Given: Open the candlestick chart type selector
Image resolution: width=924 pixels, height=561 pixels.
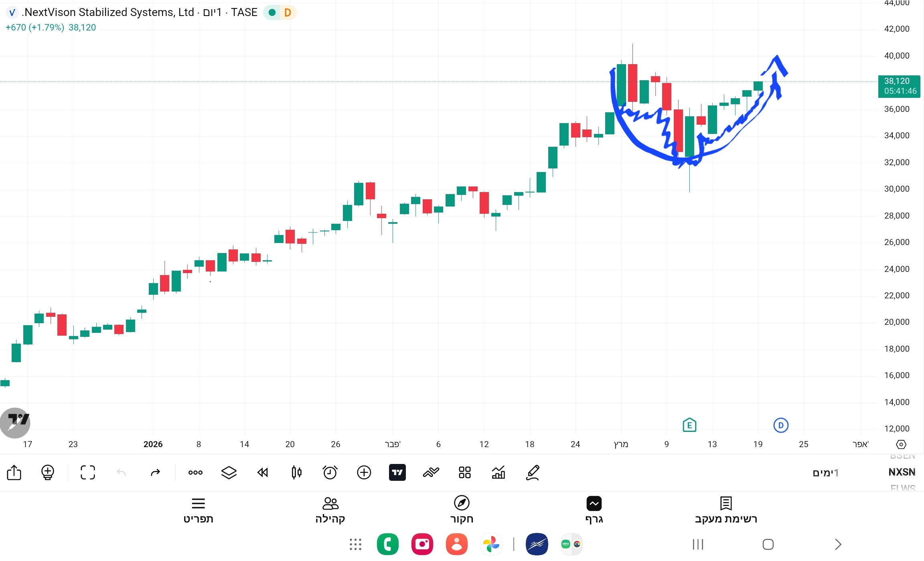Looking at the screenshot, I should tap(296, 472).
